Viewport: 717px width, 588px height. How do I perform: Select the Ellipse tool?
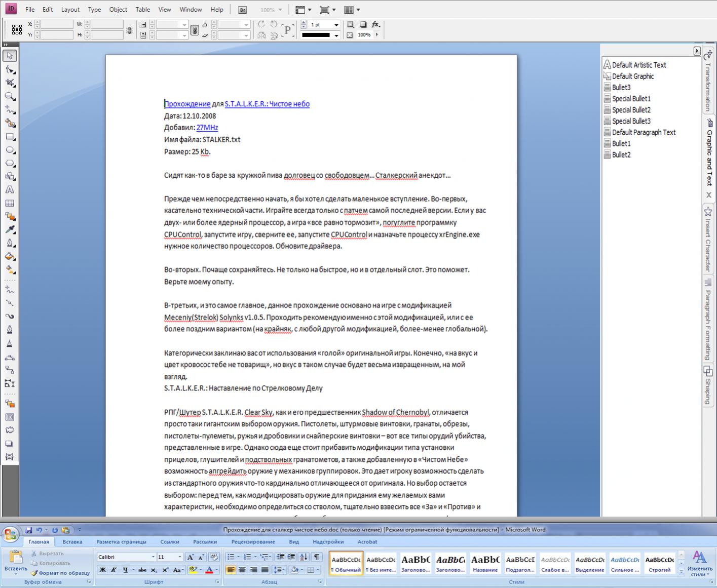[10, 150]
